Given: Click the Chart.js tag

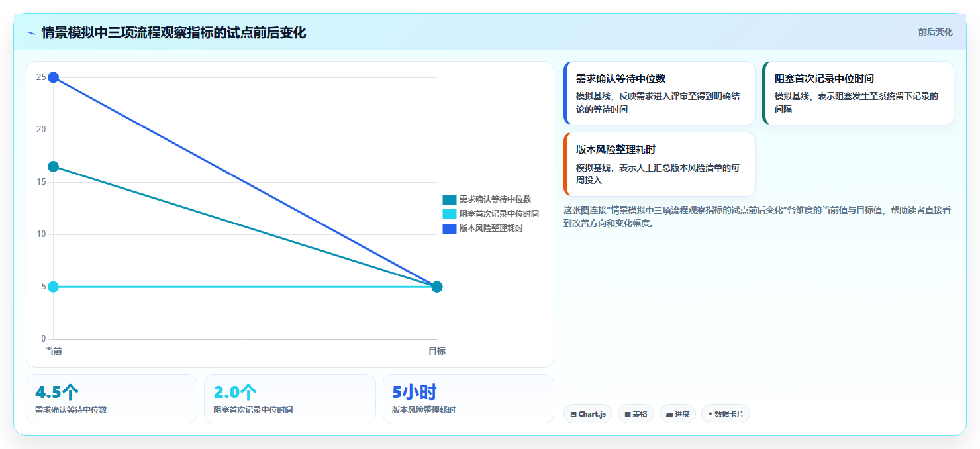Looking at the screenshot, I should pyautogui.click(x=588, y=414).
